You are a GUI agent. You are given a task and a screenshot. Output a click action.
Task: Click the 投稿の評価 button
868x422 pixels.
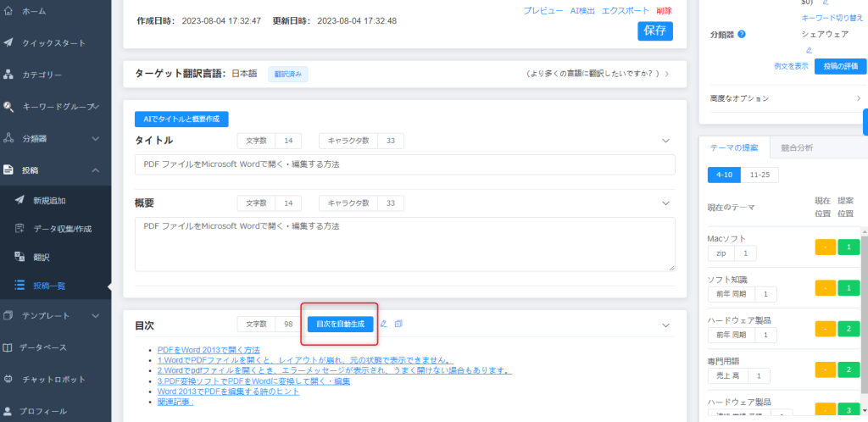pyautogui.click(x=840, y=66)
